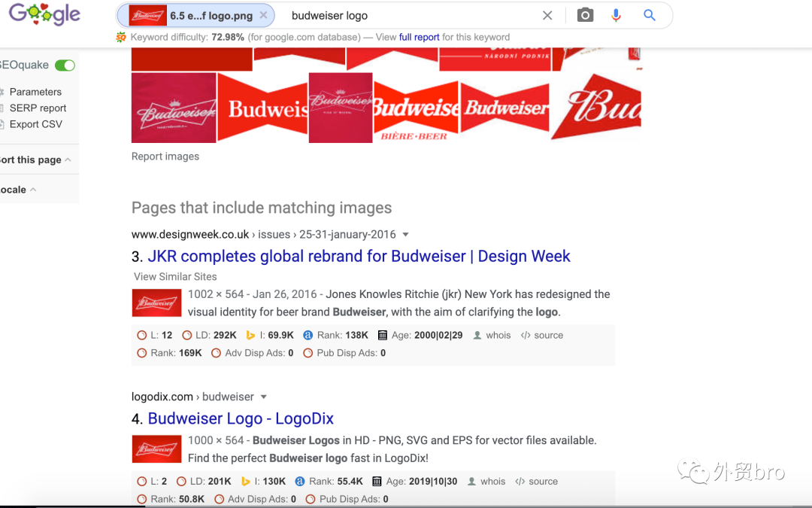Collapse the Locale section
This screenshot has height=508, width=812.
[x=18, y=190]
